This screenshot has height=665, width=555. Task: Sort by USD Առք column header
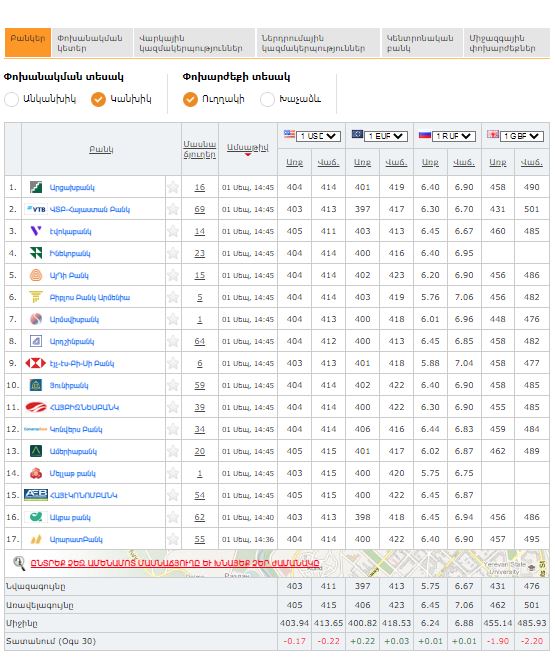(x=294, y=162)
